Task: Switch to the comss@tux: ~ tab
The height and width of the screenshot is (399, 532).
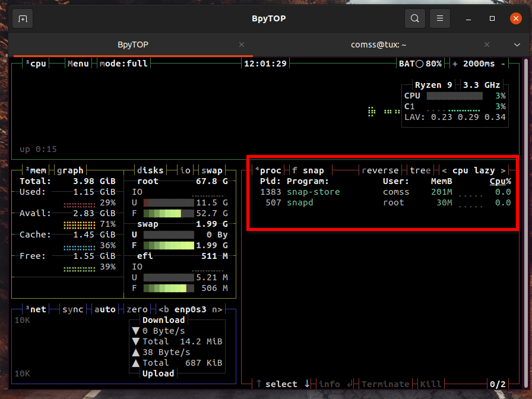Action: click(378, 45)
